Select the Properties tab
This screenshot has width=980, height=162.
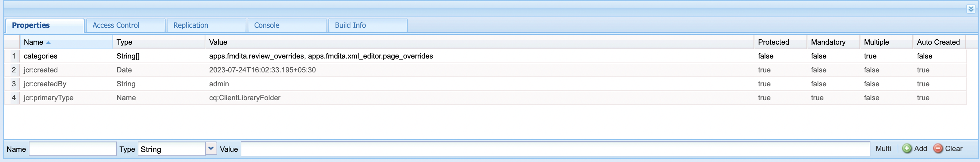pyautogui.click(x=31, y=25)
